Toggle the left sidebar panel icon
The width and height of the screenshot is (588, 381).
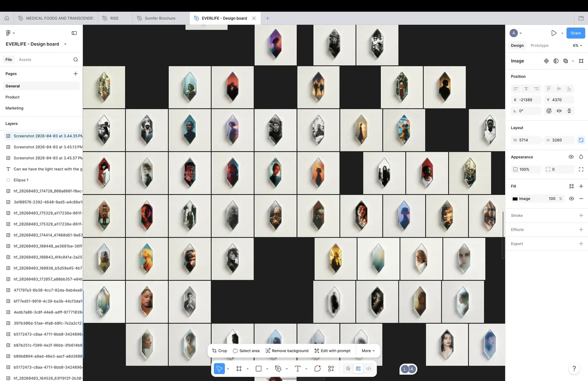(74, 33)
